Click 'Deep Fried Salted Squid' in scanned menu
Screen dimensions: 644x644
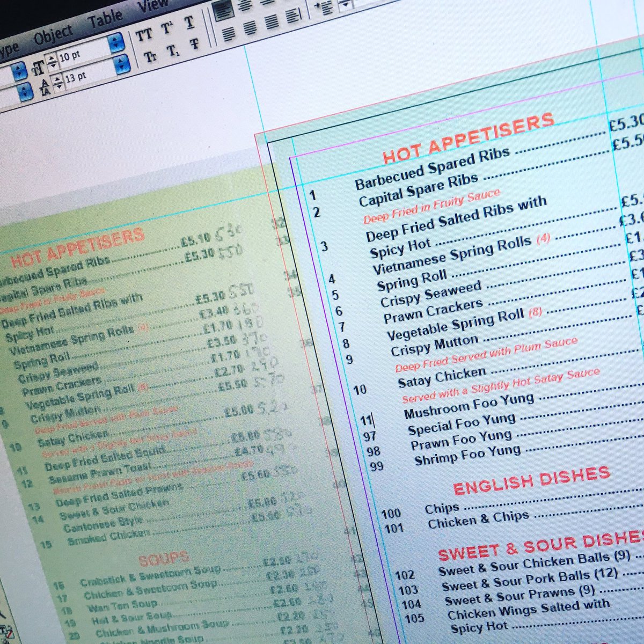(x=104, y=460)
